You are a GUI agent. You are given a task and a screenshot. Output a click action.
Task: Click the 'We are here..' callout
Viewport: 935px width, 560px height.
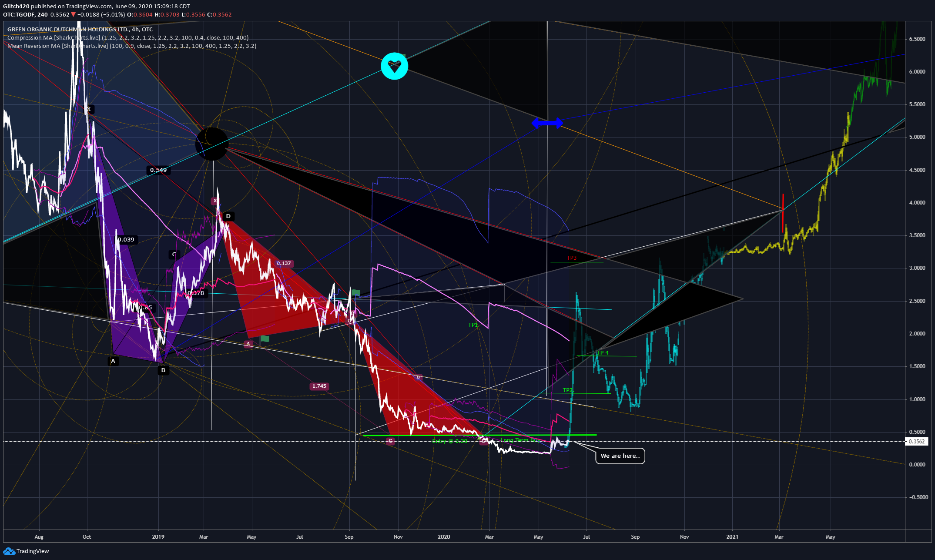coord(620,456)
